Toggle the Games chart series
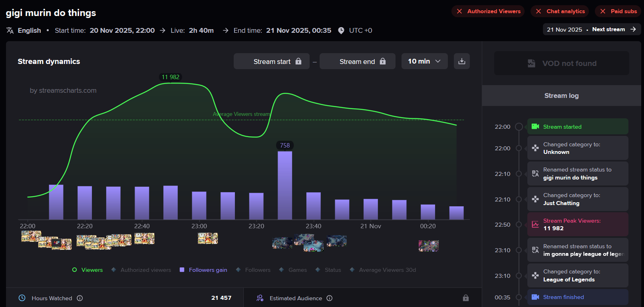644x307 pixels. pyautogui.click(x=293, y=270)
